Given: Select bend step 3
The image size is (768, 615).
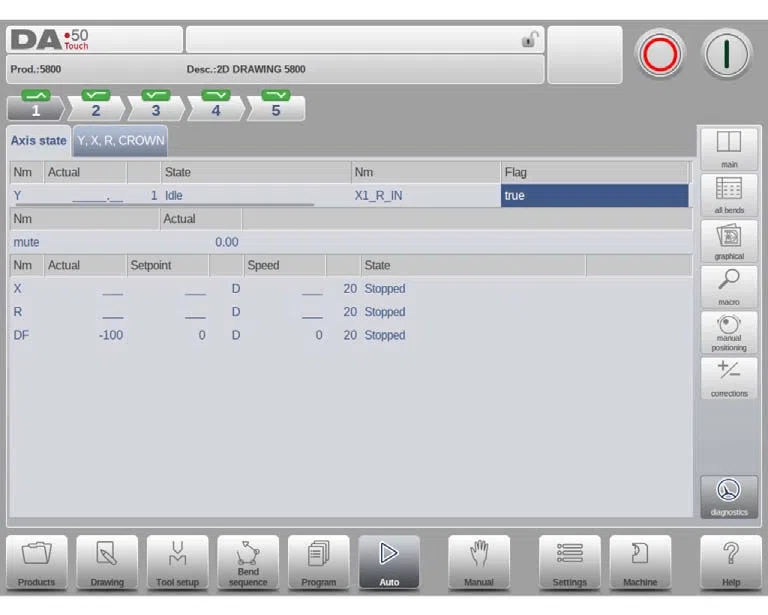Looking at the screenshot, I should click(x=156, y=105).
